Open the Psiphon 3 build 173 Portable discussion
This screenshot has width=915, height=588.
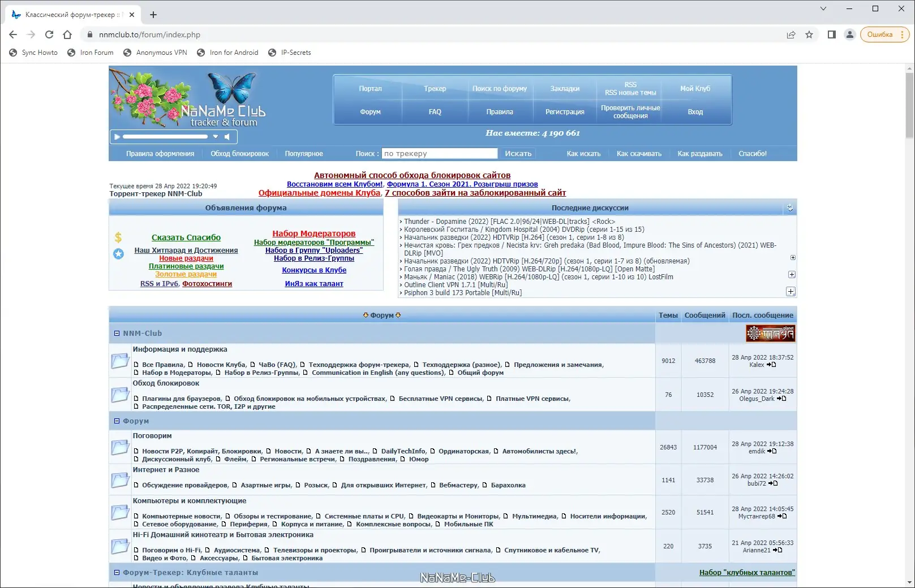tap(463, 293)
